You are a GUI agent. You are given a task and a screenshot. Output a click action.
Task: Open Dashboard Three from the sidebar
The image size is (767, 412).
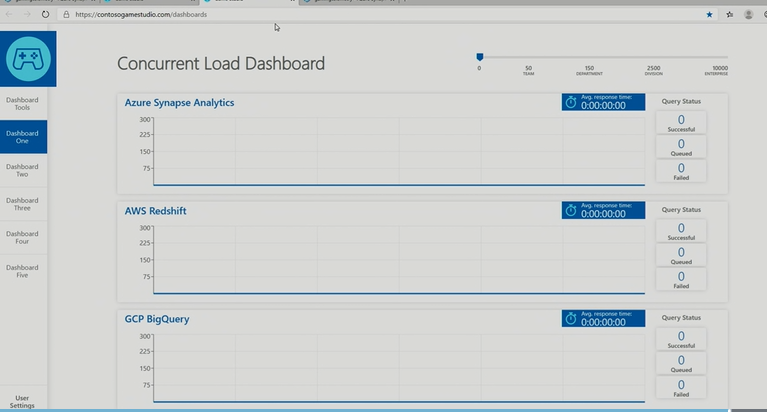pyautogui.click(x=23, y=205)
